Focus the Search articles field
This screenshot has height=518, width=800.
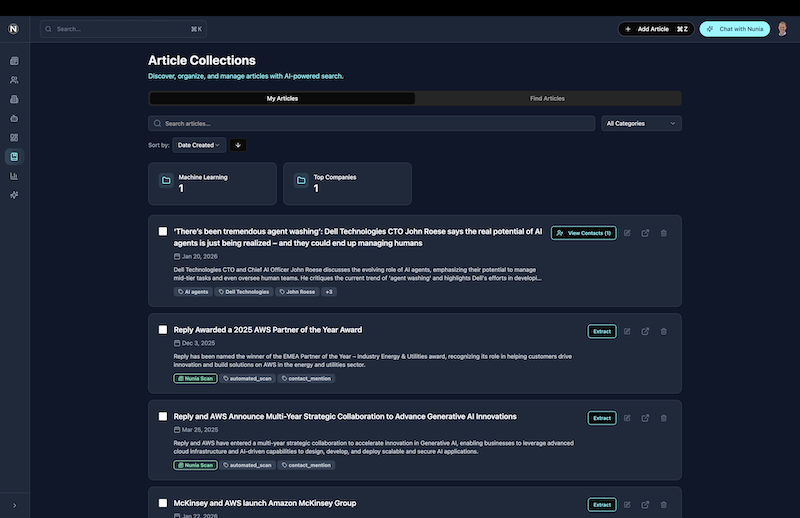click(371, 124)
